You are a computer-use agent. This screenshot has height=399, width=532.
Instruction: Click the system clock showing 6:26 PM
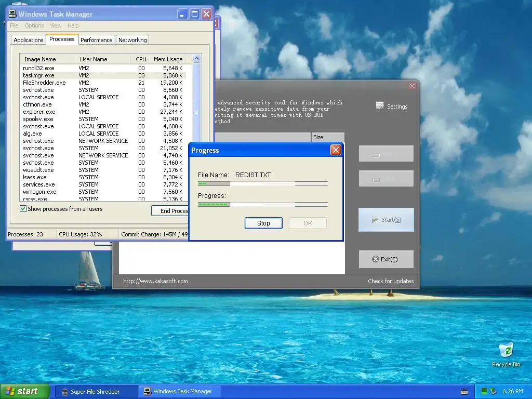[x=512, y=391]
